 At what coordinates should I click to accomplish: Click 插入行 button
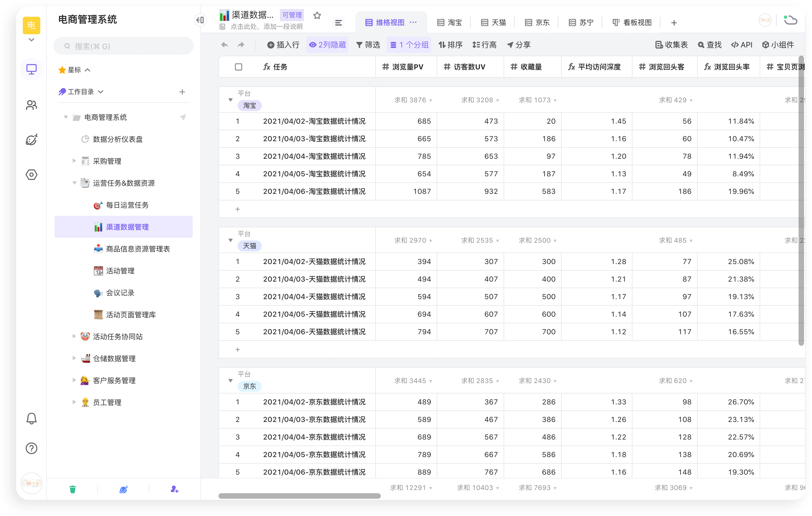click(x=283, y=45)
